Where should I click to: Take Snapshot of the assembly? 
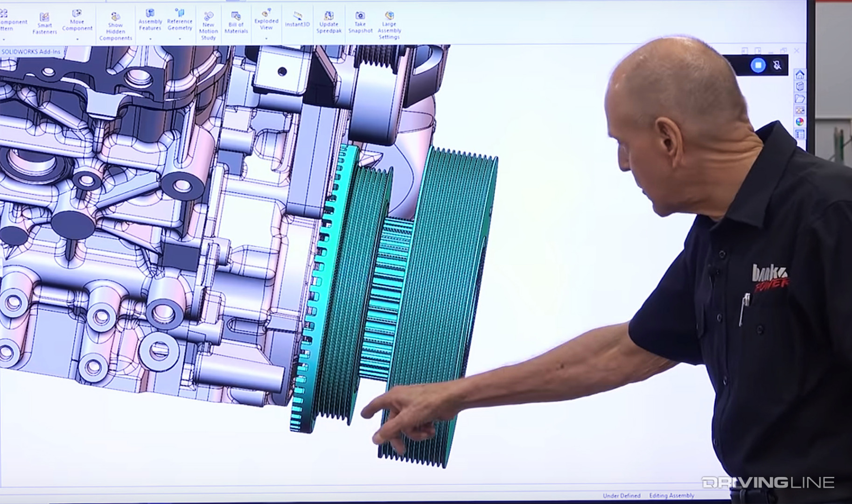[x=360, y=23]
